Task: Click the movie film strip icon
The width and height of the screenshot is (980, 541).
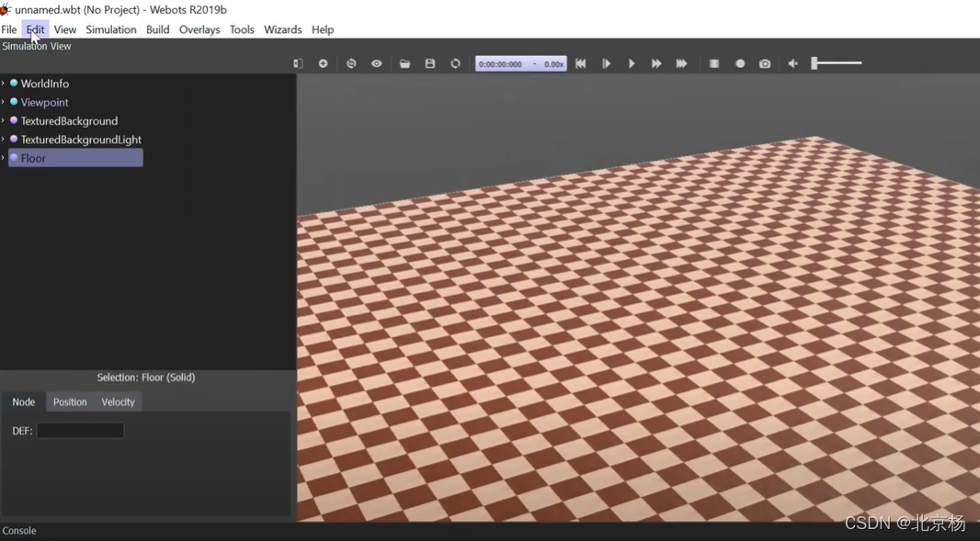Action: pos(714,63)
